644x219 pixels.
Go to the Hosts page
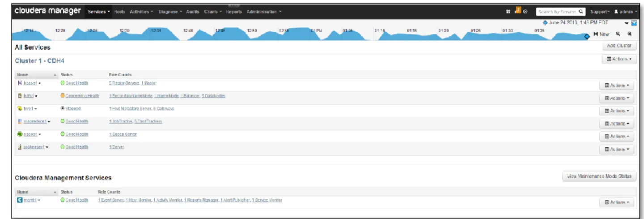coord(119,12)
